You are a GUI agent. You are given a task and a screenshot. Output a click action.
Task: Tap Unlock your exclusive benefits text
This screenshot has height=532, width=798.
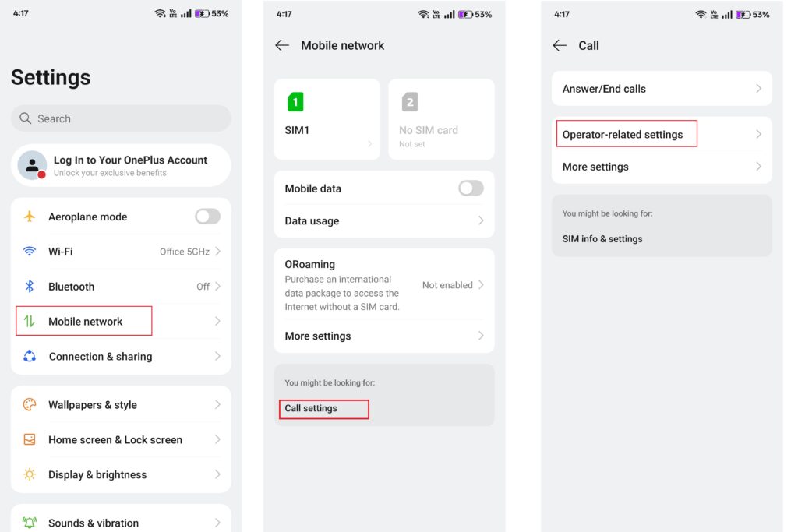tap(110, 173)
